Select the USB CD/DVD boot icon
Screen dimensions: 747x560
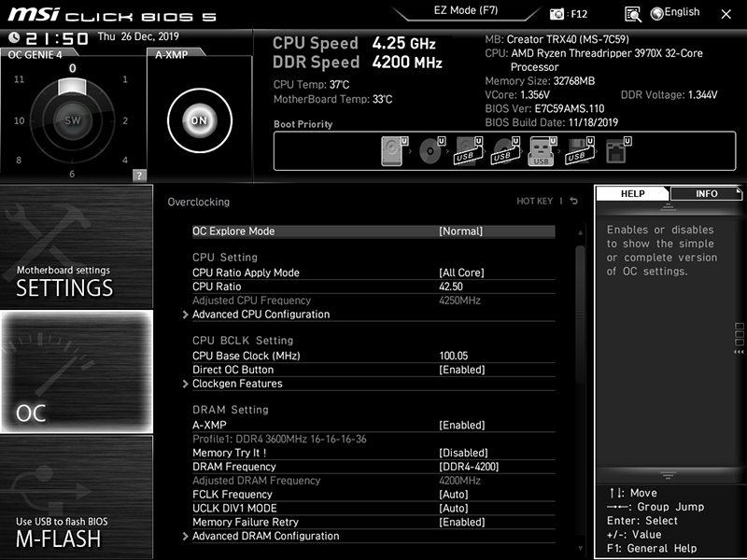click(x=505, y=151)
